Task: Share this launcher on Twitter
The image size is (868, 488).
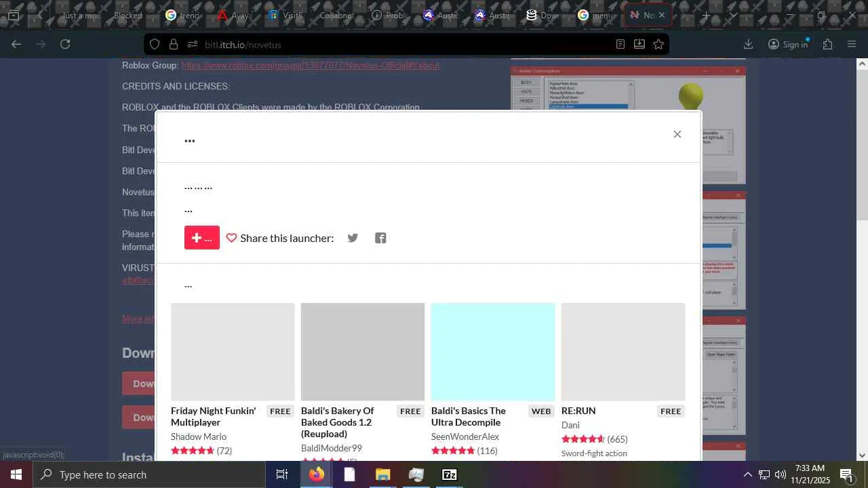Action: [353, 238]
